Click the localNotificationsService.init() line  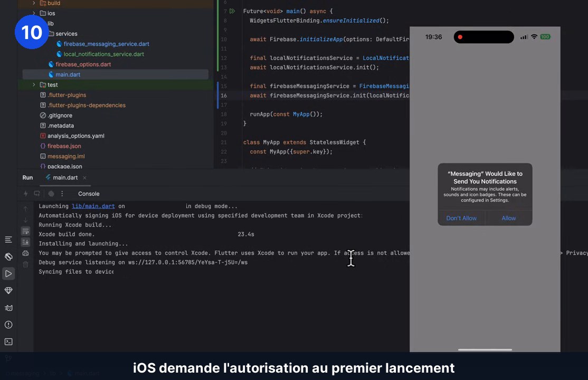tap(314, 67)
